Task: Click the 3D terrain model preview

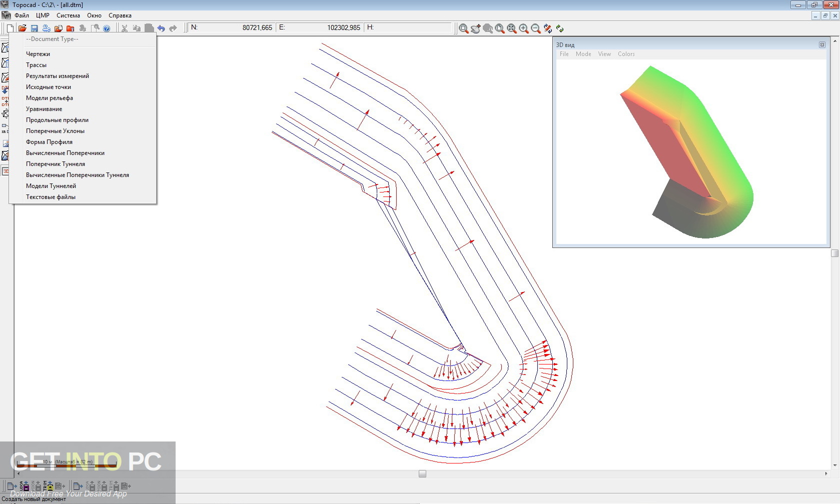Action: pos(687,152)
